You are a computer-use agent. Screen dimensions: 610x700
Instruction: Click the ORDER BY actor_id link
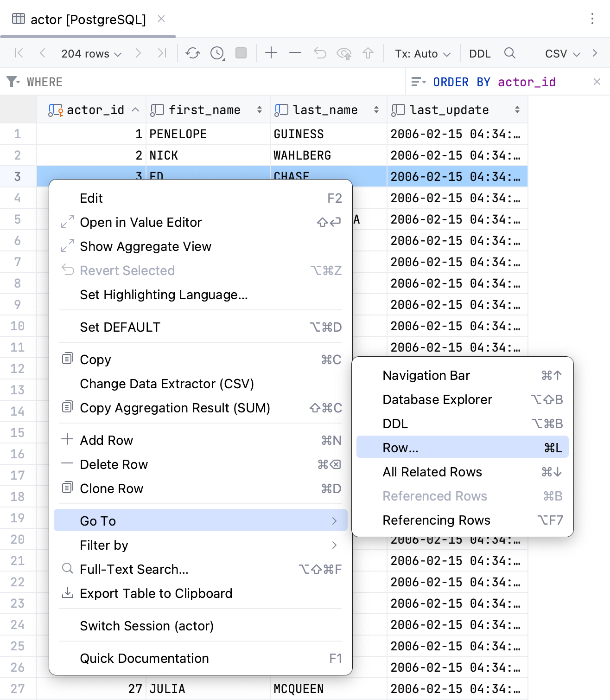(493, 82)
